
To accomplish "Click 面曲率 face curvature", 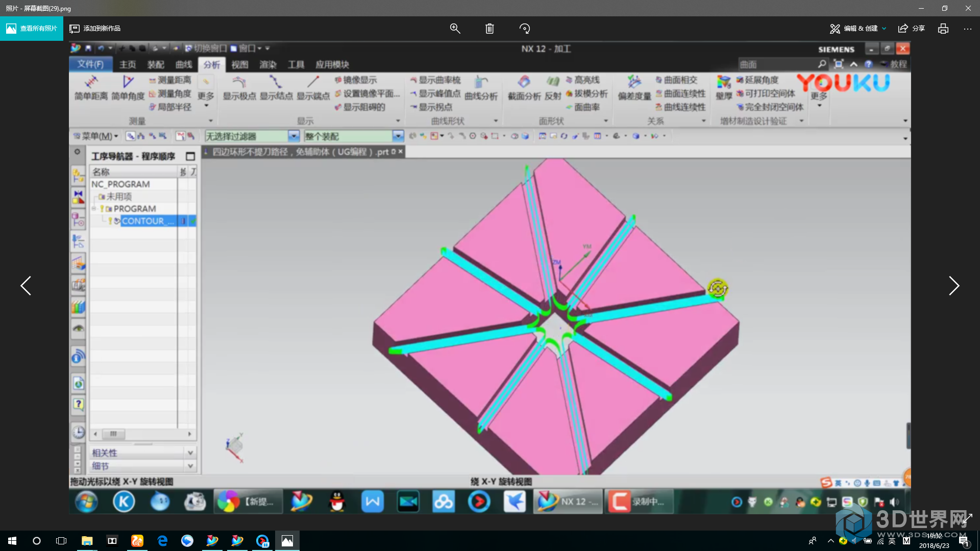I will (x=583, y=107).
